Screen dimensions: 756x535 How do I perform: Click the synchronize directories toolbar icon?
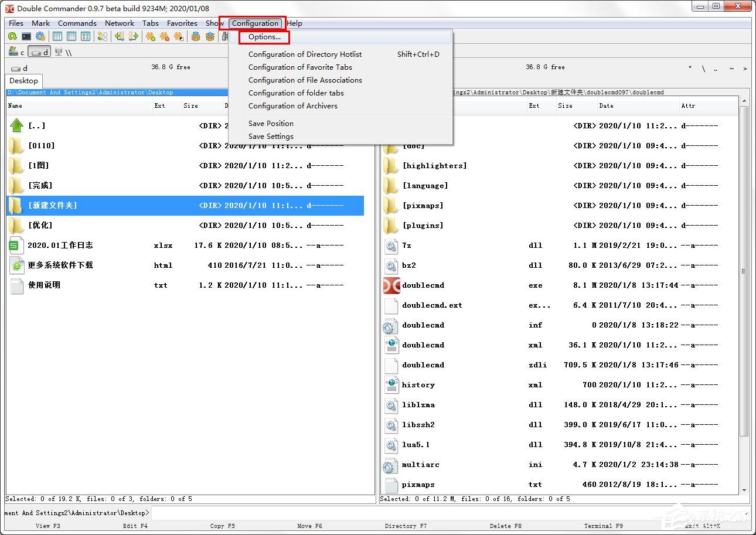(103, 36)
